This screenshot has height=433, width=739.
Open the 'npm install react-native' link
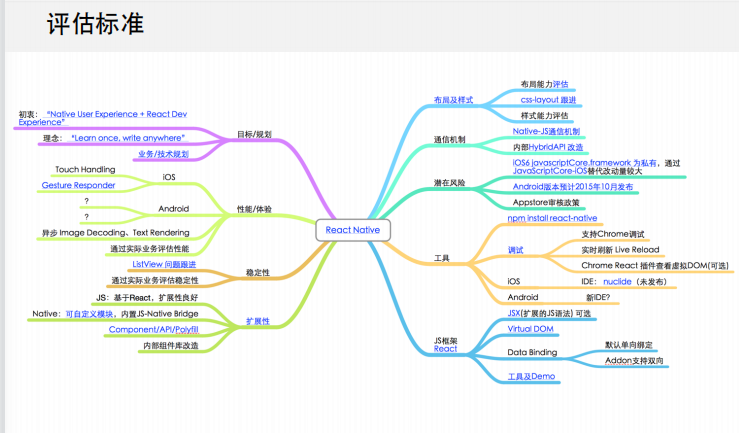coord(552,218)
